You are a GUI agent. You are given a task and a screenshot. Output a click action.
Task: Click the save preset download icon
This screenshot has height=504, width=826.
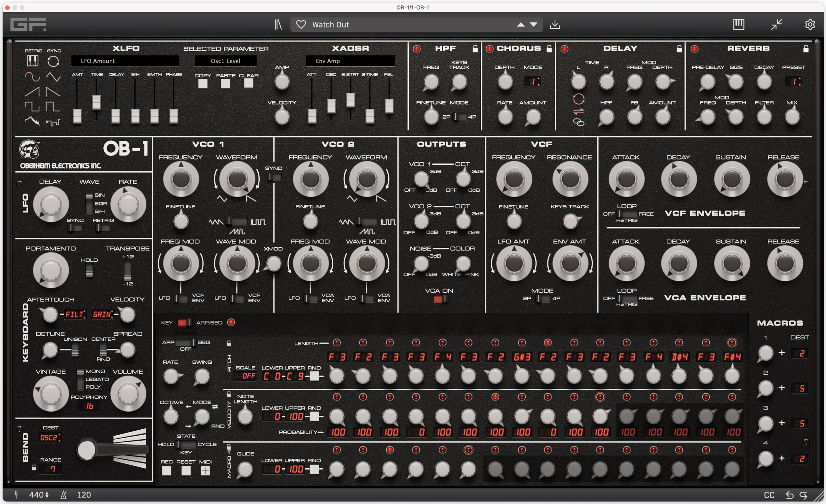coord(555,24)
